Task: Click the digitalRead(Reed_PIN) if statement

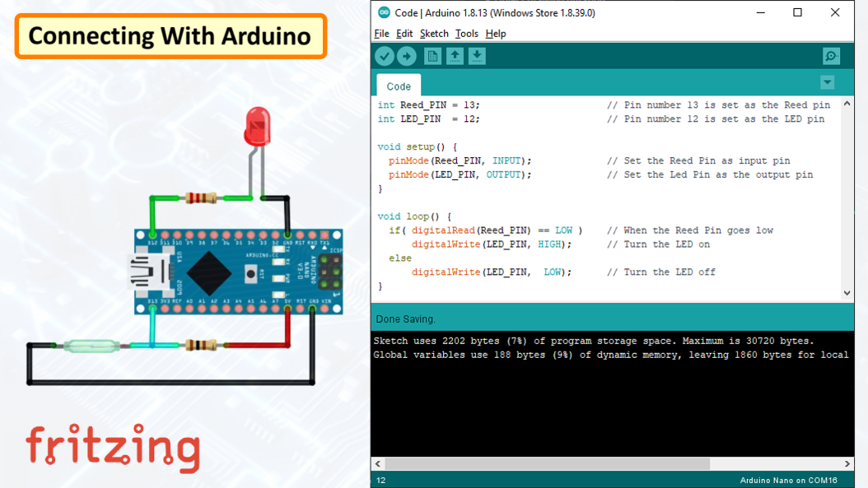Action: pos(486,230)
